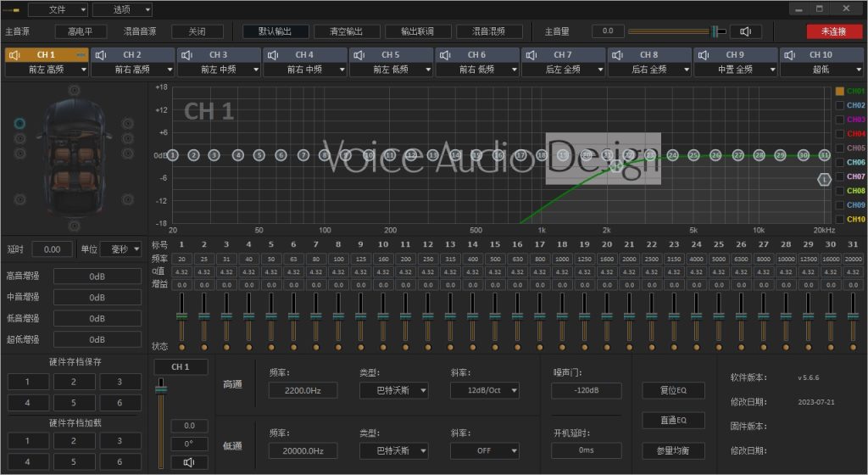
Task: Click 直通EQ button
Action: coord(673,420)
